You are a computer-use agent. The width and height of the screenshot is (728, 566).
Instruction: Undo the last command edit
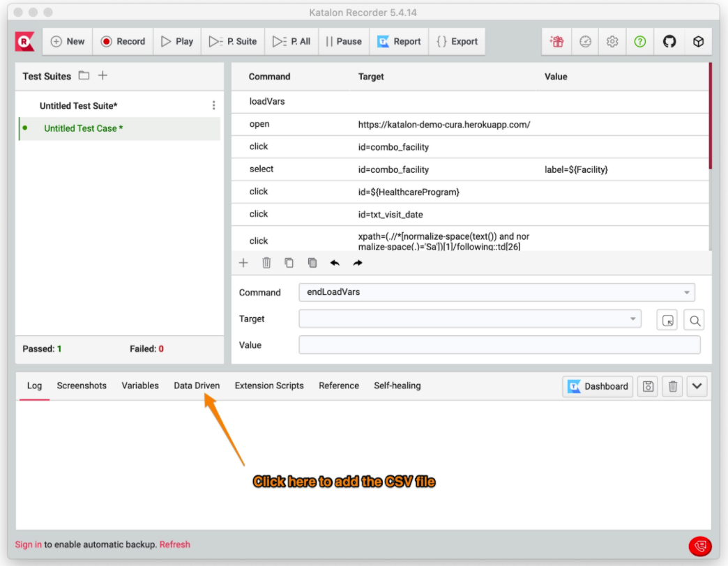coord(335,263)
